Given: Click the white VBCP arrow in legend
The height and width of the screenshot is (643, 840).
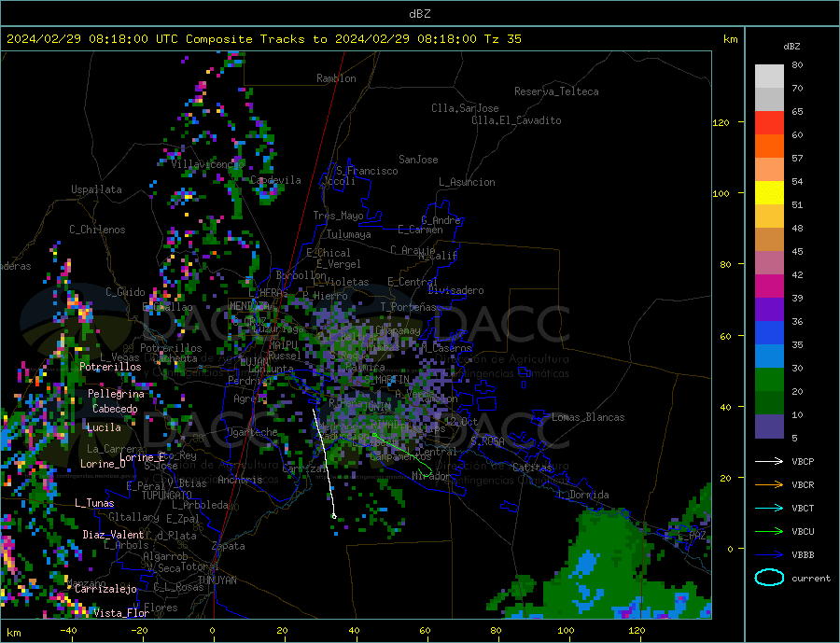Looking at the screenshot, I should (769, 461).
